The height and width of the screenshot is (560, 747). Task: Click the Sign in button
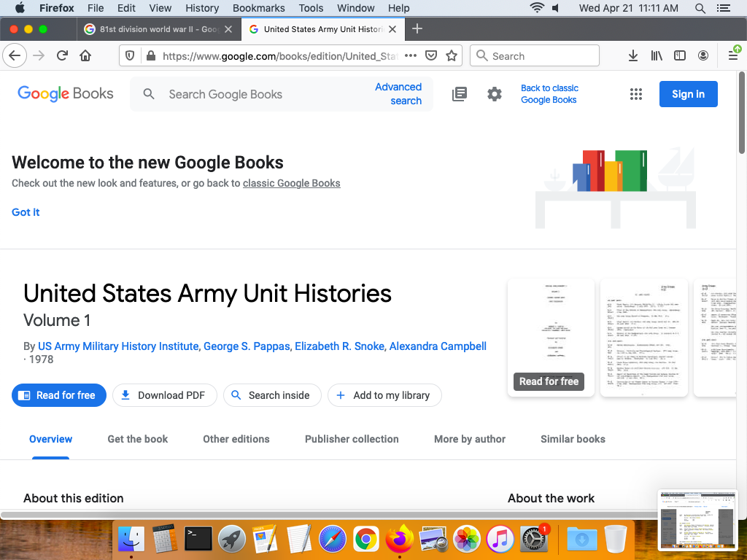(688, 94)
